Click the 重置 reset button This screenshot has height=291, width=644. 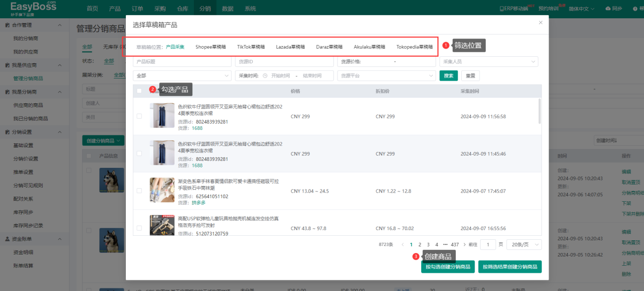[470, 76]
